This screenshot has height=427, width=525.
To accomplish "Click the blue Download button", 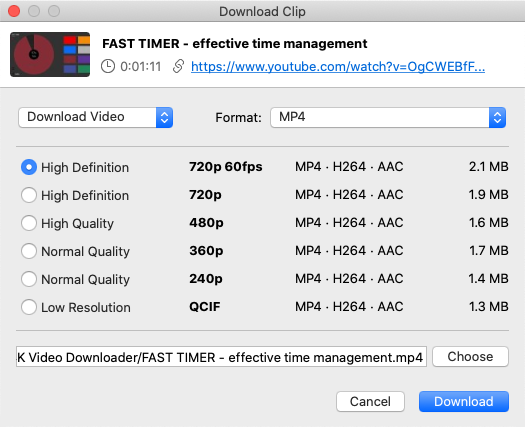I will 464,401.
